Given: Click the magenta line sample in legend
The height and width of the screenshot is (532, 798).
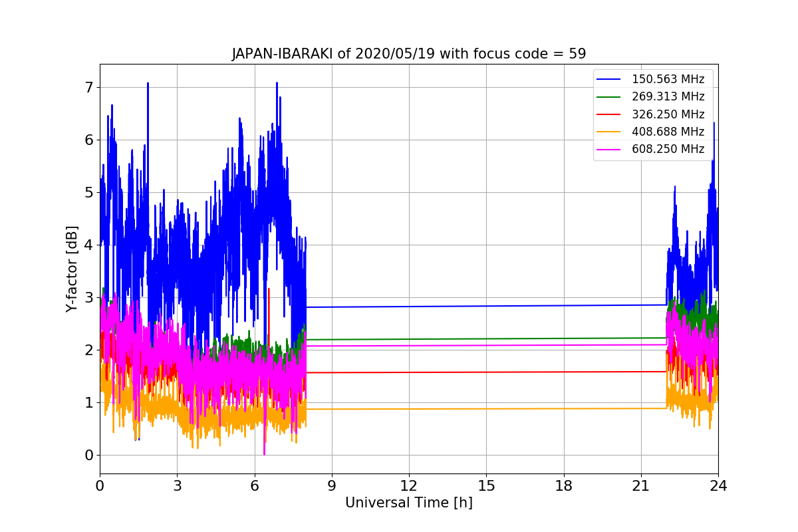Looking at the screenshot, I should coord(609,149).
